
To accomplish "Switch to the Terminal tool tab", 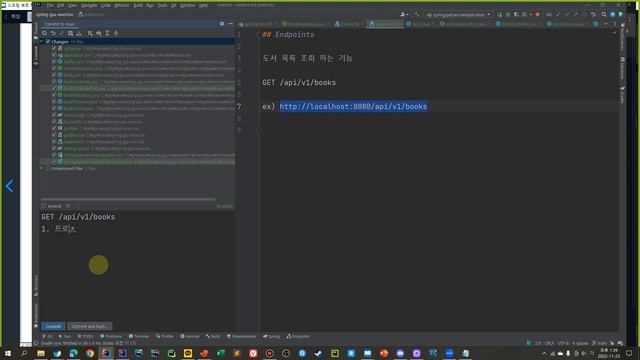I will [x=139, y=336].
